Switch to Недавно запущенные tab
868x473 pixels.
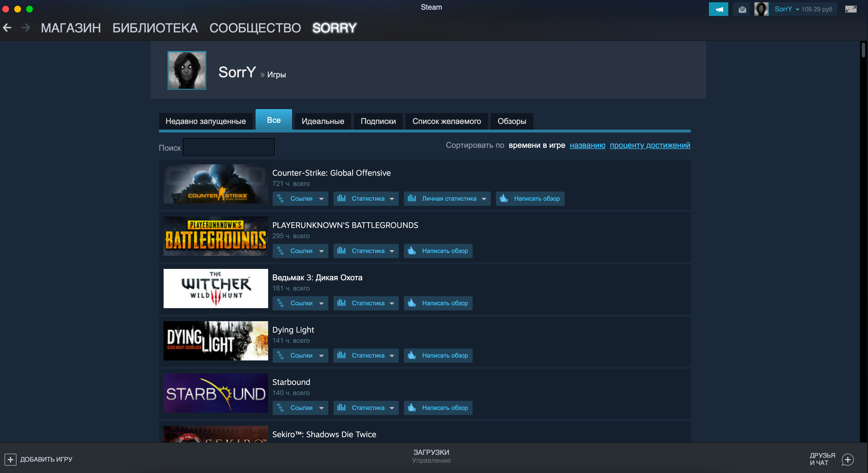coord(205,121)
